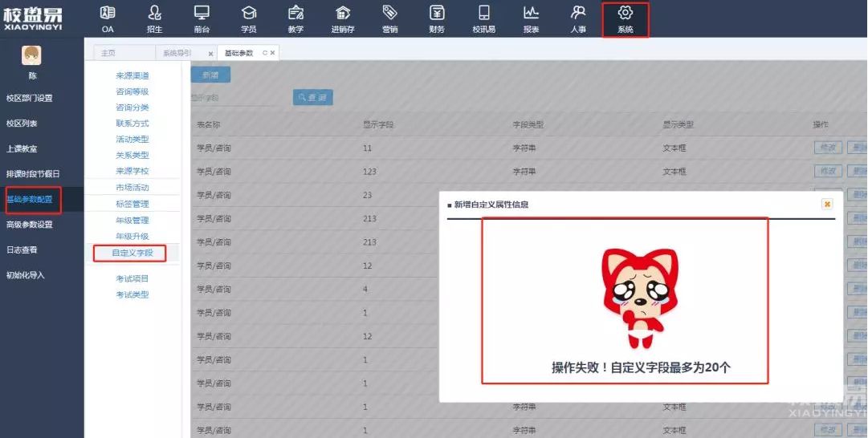
Task: Select 关系类型 parameter category
Action: [x=132, y=156]
